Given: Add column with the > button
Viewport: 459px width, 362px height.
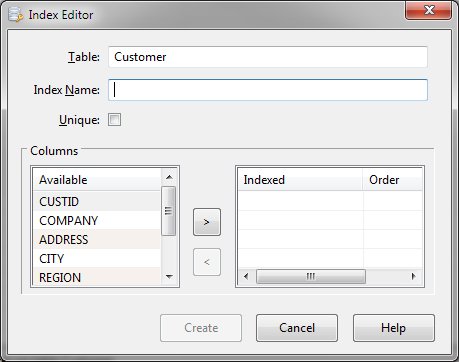Looking at the screenshot, I should click(207, 222).
